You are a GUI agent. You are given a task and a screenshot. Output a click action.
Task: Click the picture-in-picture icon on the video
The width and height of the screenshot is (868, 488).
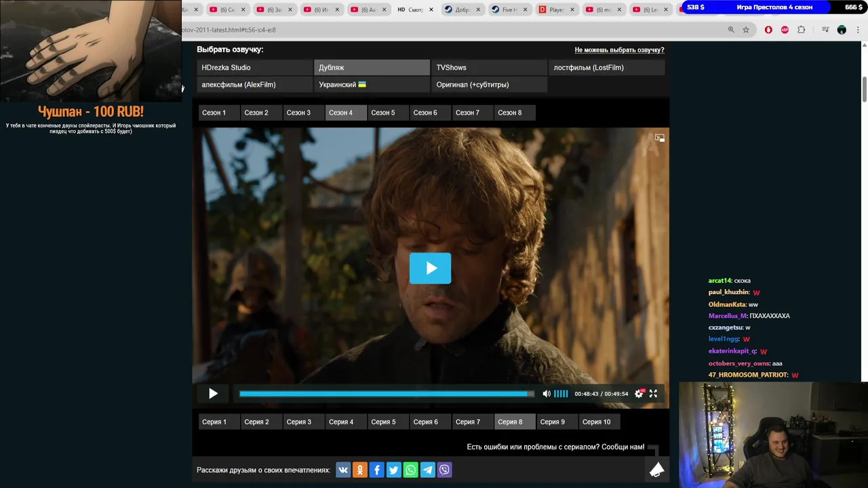click(659, 138)
